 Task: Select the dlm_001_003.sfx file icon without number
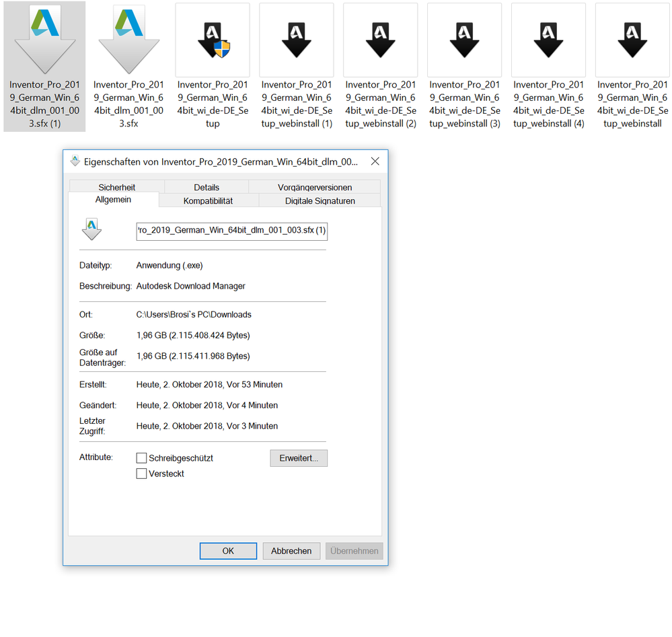128,40
